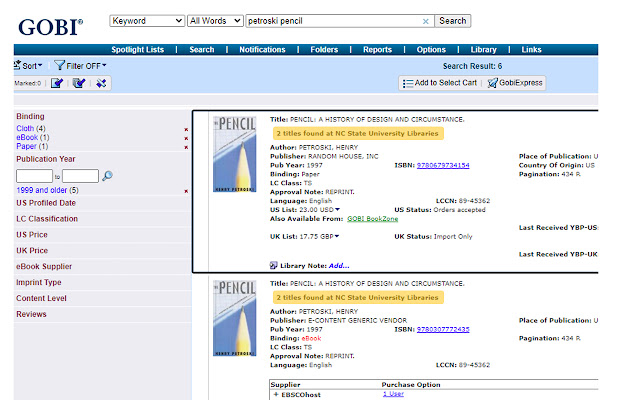Expand the LC Classification facet
Image resolution: width=640 pixels, height=400 pixels.
[x=47, y=219]
